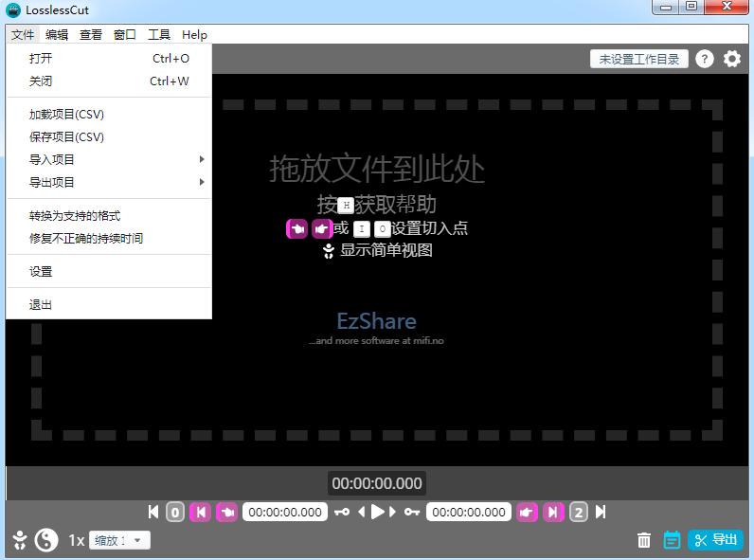Jump to previous keyframe with left key icon
The width and height of the screenshot is (754, 560).
click(342, 512)
